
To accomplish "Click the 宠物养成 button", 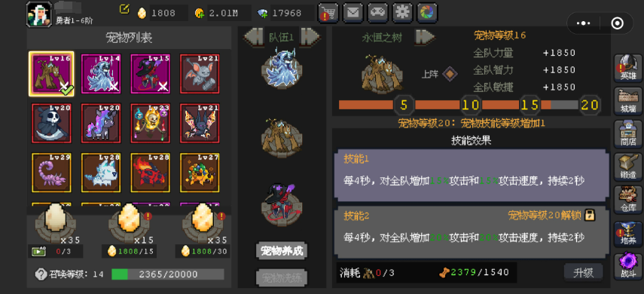I will coord(282,251).
